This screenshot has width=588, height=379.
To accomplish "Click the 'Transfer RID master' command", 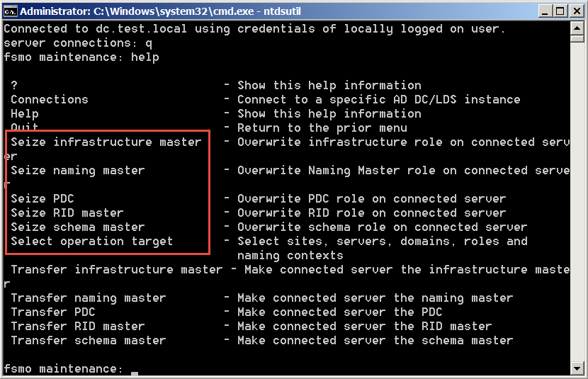I will pyautogui.click(x=78, y=327).
